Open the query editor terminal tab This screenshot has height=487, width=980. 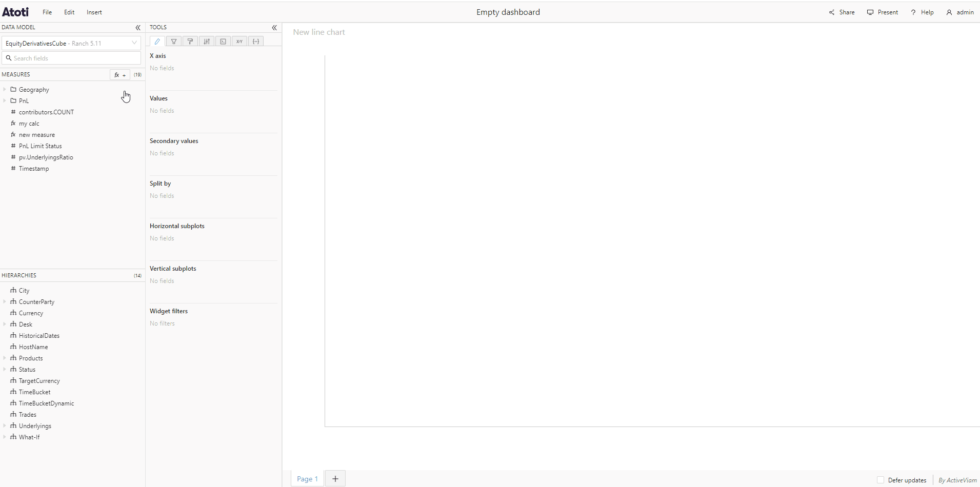point(223,42)
